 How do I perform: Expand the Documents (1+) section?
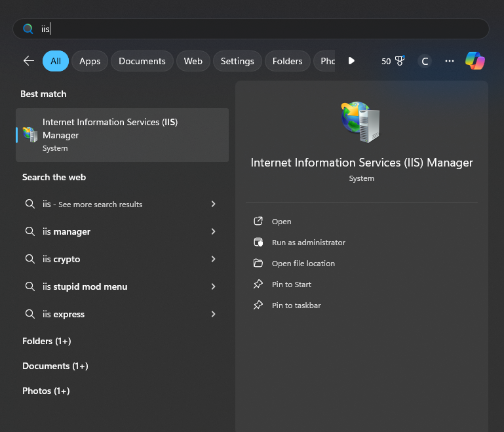coord(55,366)
